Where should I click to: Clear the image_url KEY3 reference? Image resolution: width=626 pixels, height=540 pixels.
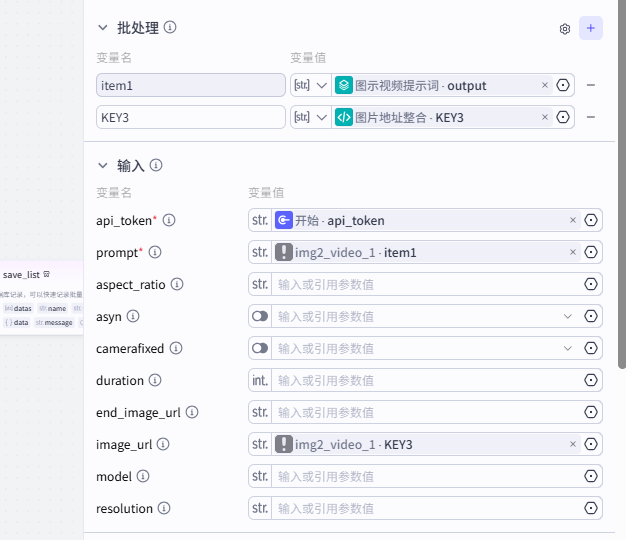[x=573, y=444]
